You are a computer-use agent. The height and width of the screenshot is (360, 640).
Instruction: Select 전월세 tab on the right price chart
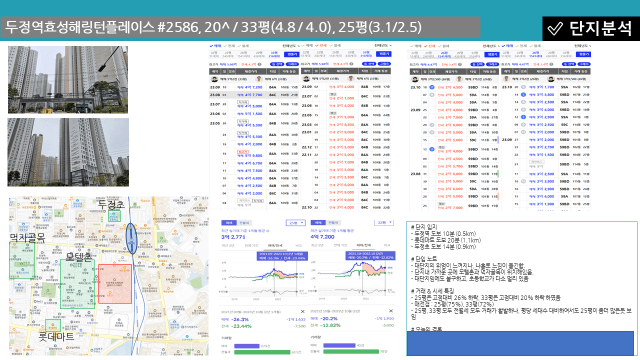pos(334,222)
